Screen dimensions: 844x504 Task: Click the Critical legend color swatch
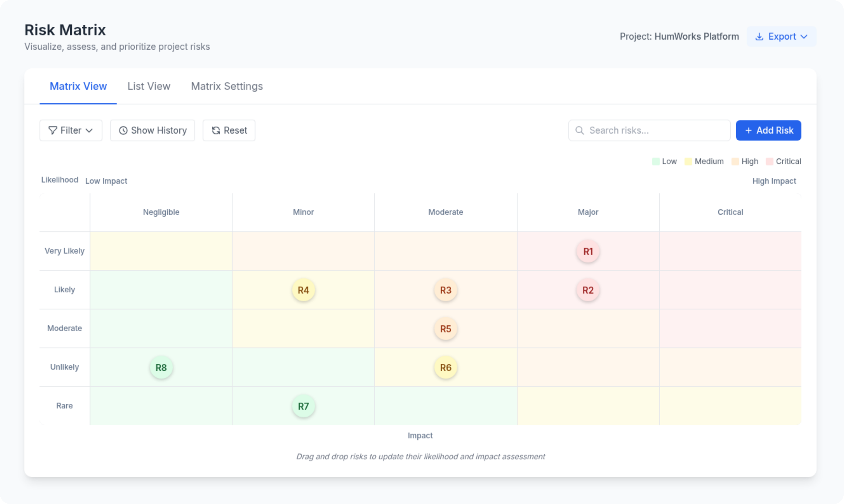pos(769,162)
